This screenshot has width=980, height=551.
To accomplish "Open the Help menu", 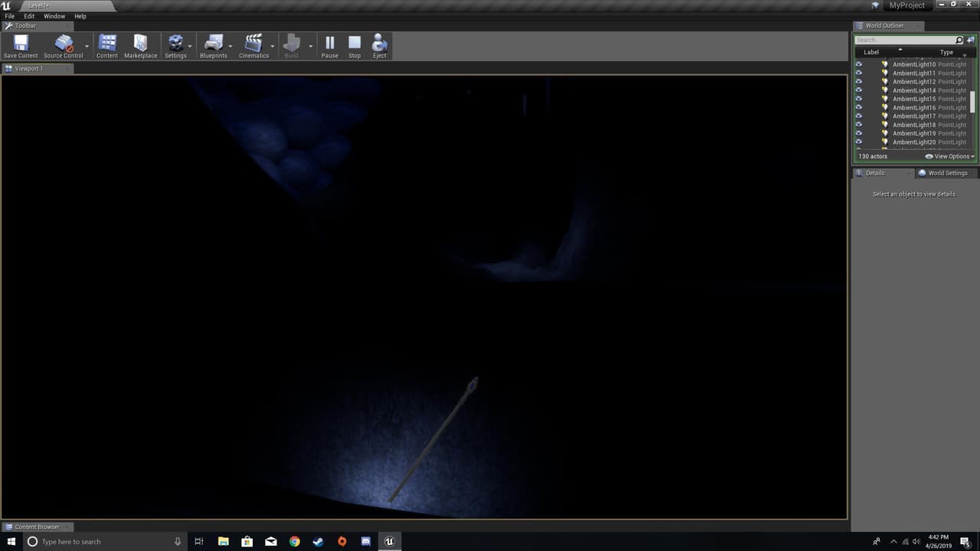I will coord(80,16).
